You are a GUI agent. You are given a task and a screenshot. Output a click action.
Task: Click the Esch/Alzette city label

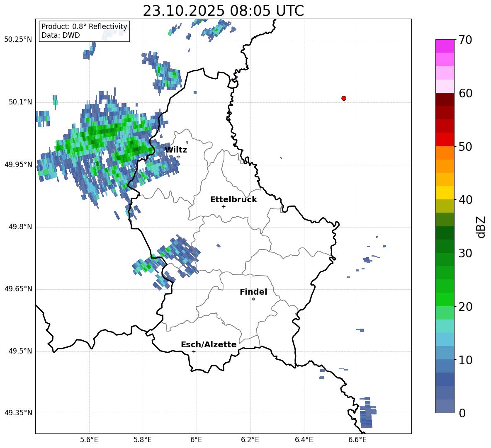[x=209, y=344]
